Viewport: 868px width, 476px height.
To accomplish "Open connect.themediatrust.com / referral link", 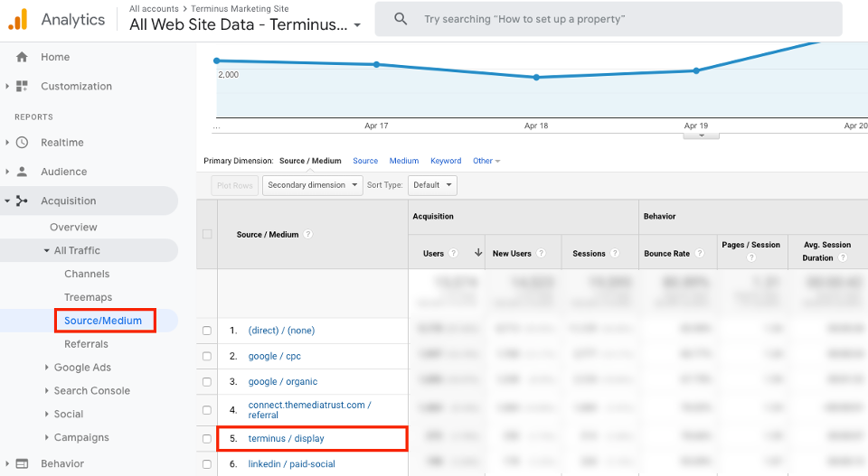I will click(x=309, y=410).
